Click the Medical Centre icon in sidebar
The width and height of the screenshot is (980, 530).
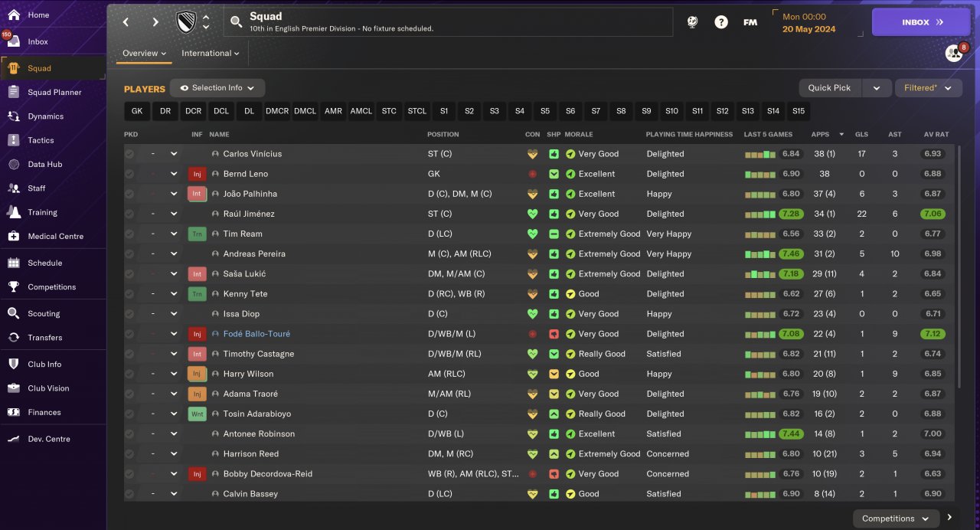point(13,236)
